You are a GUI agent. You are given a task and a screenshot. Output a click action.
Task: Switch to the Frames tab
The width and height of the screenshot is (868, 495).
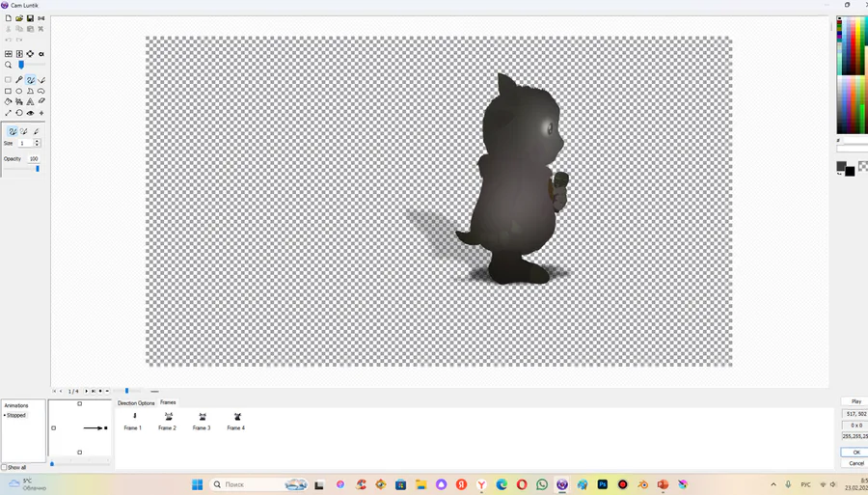coord(168,402)
